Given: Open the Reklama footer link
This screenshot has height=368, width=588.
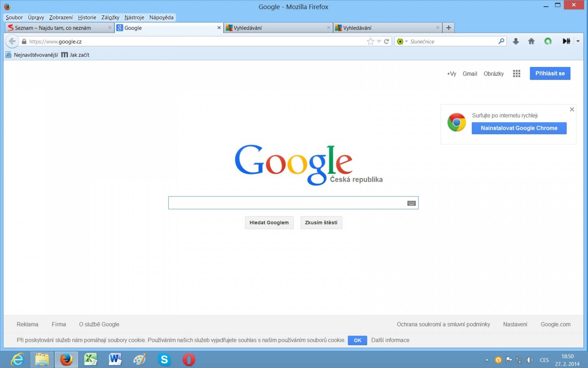Looking at the screenshot, I should click(x=28, y=324).
